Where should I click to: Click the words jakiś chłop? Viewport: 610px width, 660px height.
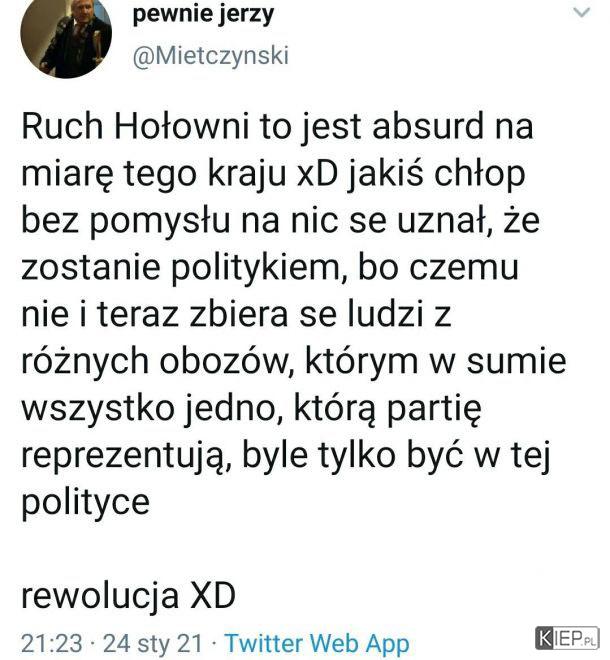[437, 174]
